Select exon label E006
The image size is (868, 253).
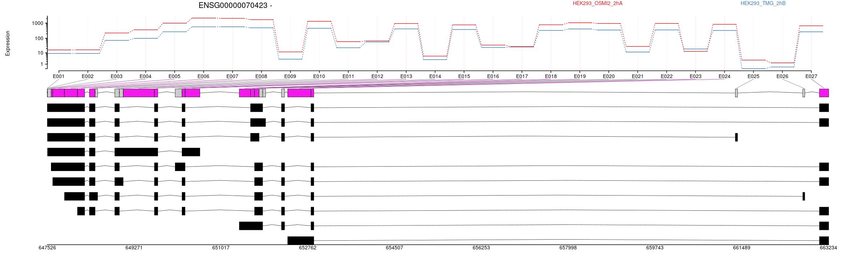pyautogui.click(x=203, y=77)
